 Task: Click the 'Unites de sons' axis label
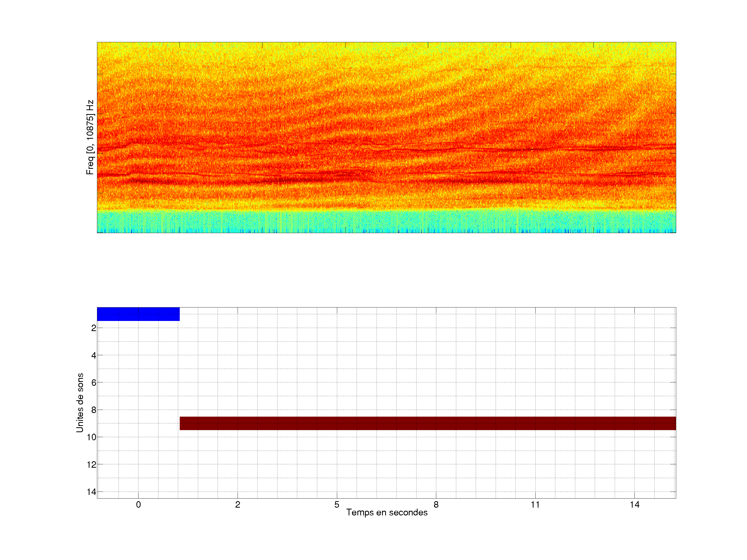80,403
